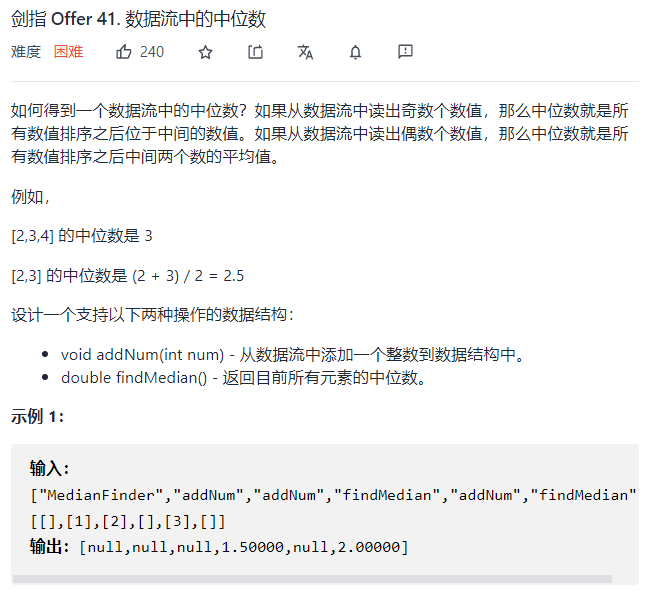Click the 输出 line with 1.50000 result

point(220,547)
